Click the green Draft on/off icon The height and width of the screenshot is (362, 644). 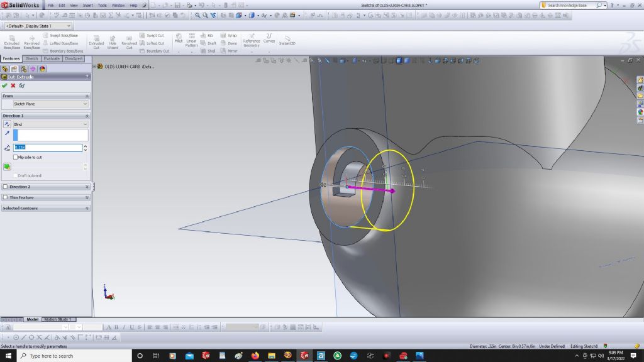7,167
